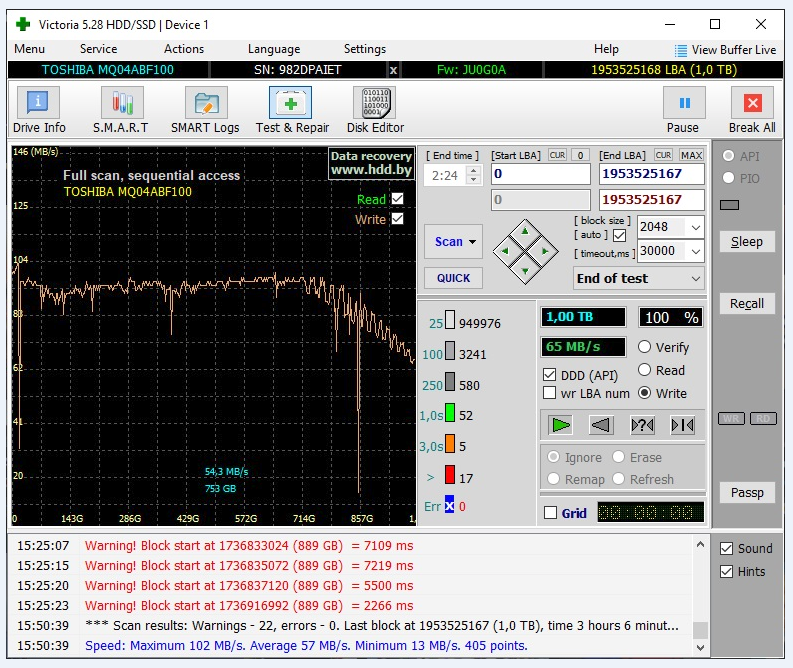The height and width of the screenshot is (668, 793).
Task: Open the Help menu
Action: point(606,49)
